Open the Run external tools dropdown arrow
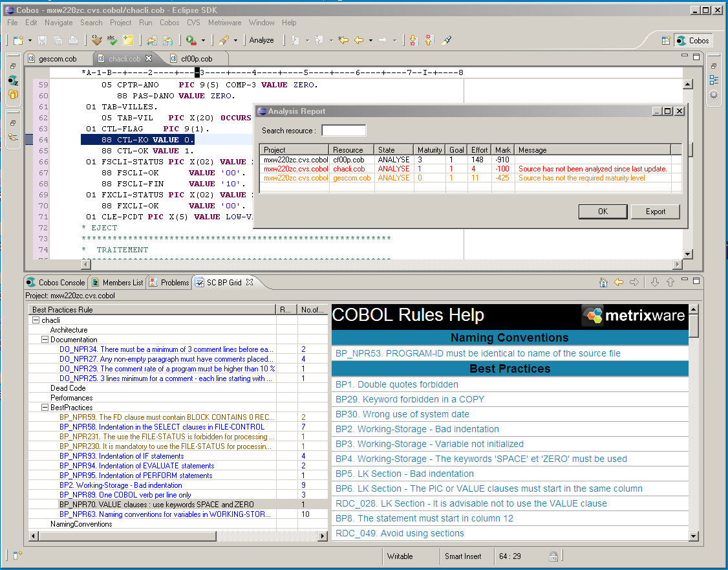728x570 pixels. (203, 40)
